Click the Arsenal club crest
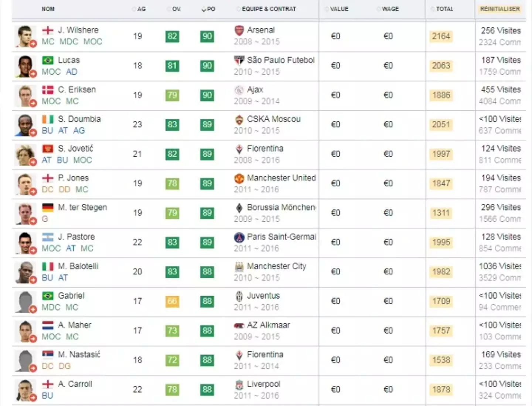 239,30
